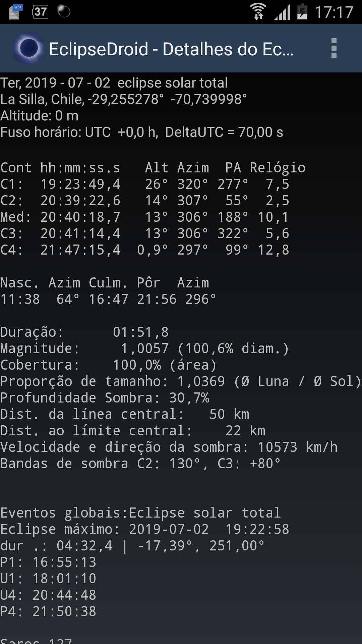Select the C3 contact row 20:41:14,4
Viewport: 362px width, 644px height.
(145, 233)
